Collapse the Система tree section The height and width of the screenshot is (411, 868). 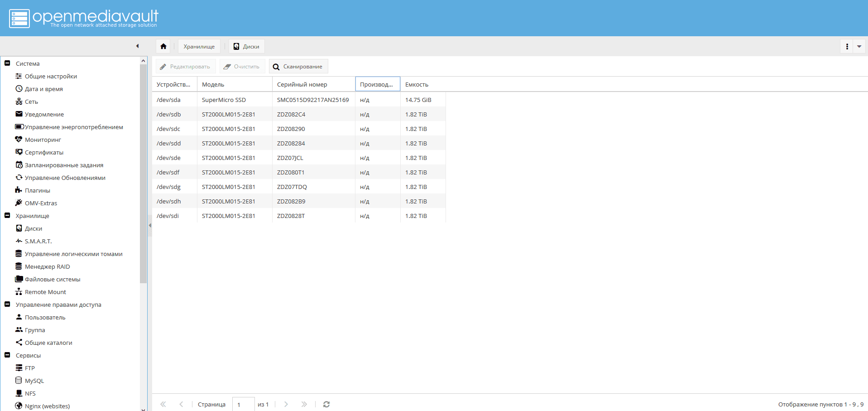7,63
